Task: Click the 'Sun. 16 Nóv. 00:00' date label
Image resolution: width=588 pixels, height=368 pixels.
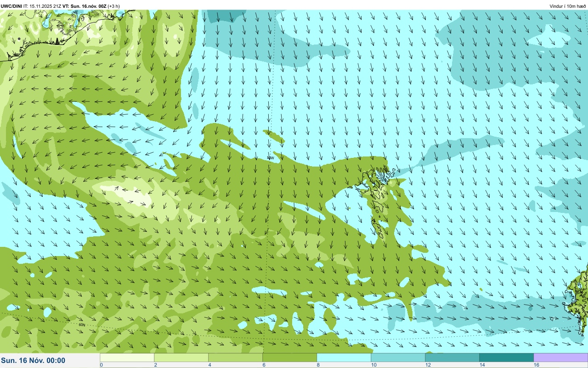Action: (33, 361)
